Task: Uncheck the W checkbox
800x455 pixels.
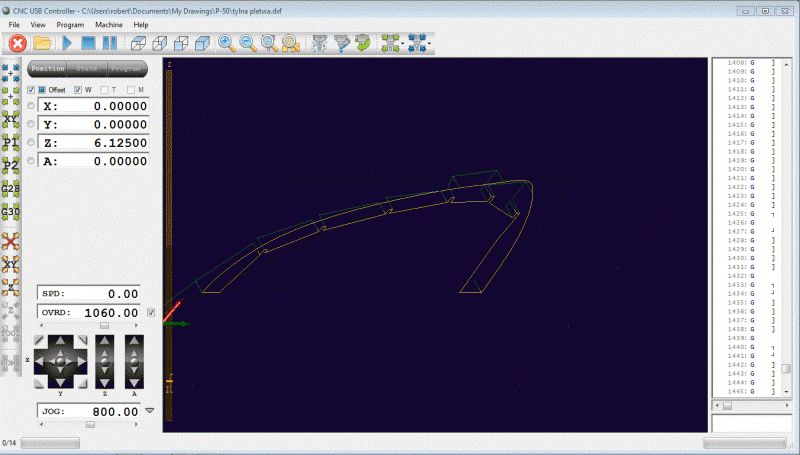Action: [79, 90]
